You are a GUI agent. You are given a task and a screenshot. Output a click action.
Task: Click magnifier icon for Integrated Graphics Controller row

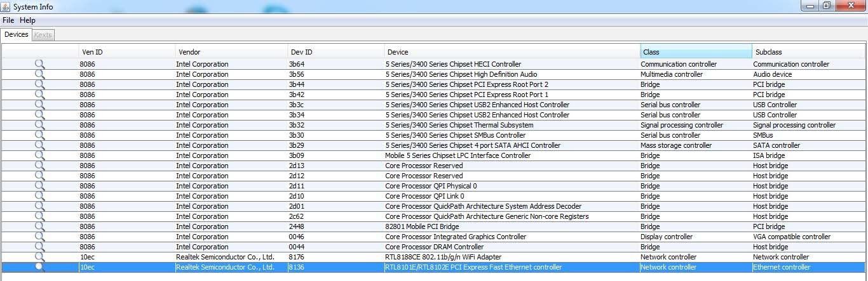coord(40,237)
